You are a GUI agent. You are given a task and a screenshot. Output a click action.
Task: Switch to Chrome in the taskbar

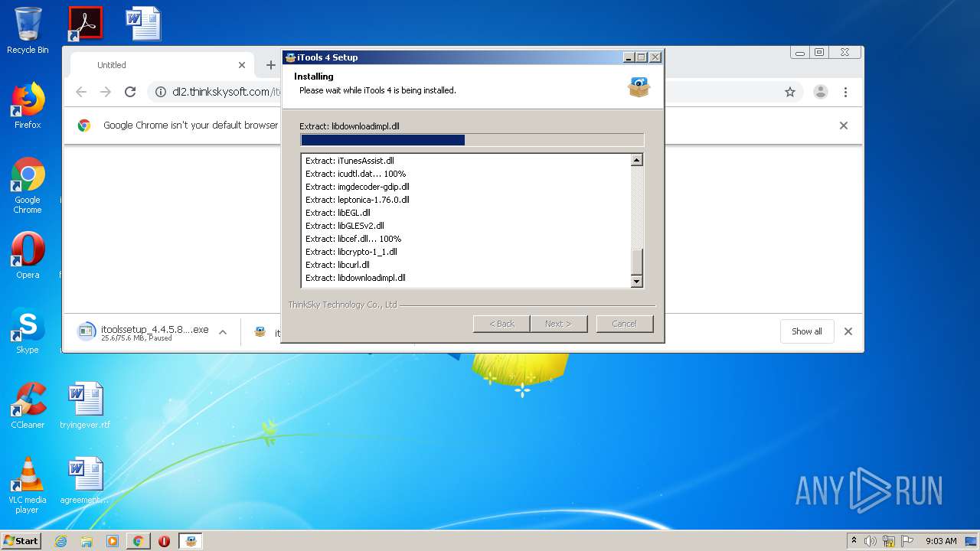pos(138,541)
